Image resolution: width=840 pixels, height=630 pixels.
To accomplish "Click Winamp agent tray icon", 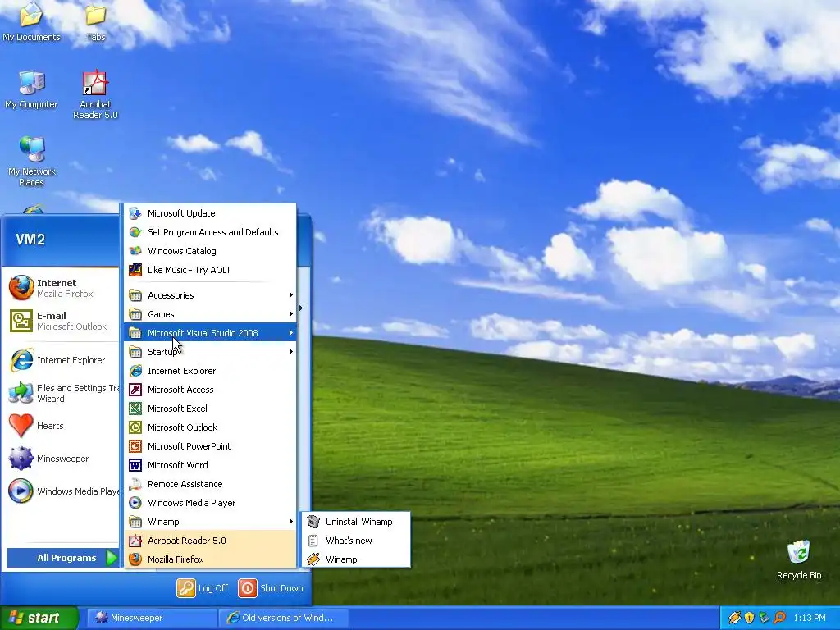I will [735, 618].
